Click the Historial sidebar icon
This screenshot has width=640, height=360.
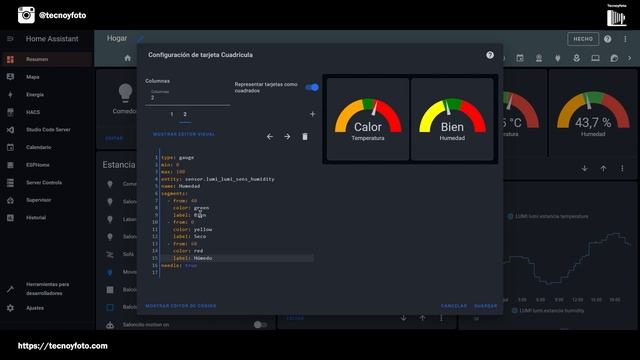10,218
